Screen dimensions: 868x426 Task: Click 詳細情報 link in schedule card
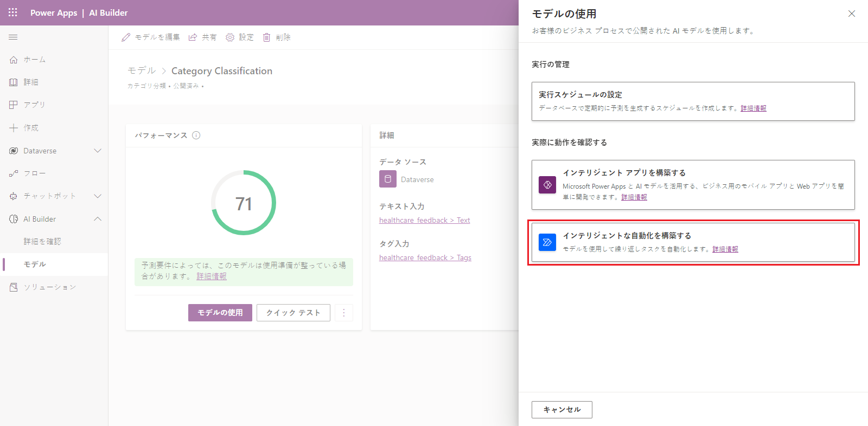[x=754, y=108]
